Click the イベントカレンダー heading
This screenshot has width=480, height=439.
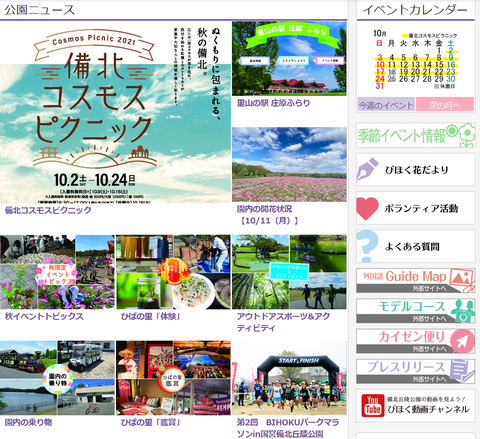pos(415,10)
